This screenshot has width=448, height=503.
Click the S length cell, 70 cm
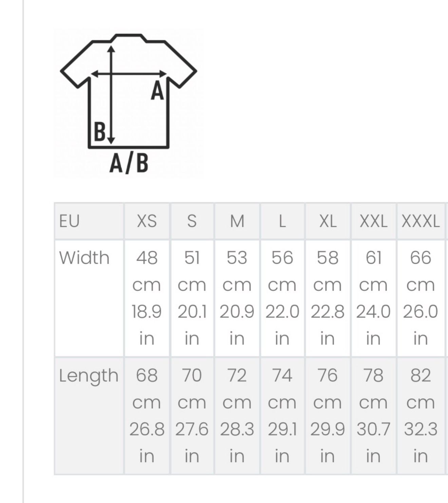coord(192,415)
